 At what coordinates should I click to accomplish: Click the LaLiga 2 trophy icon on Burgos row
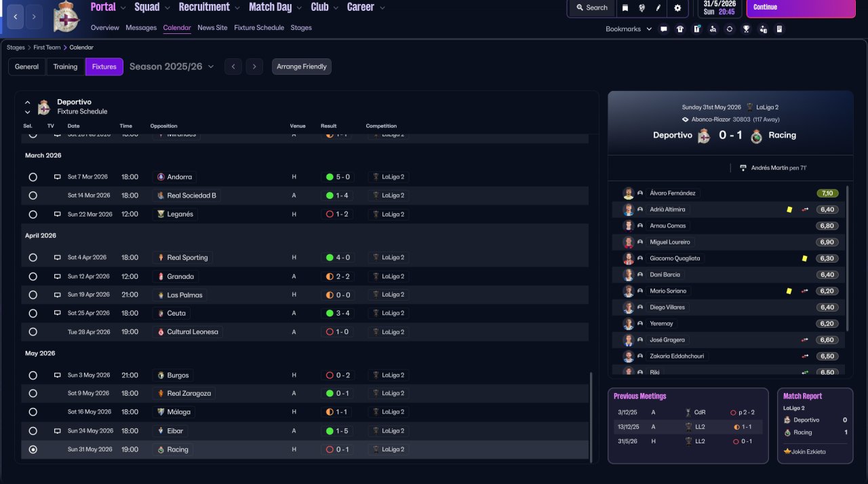click(x=375, y=375)
